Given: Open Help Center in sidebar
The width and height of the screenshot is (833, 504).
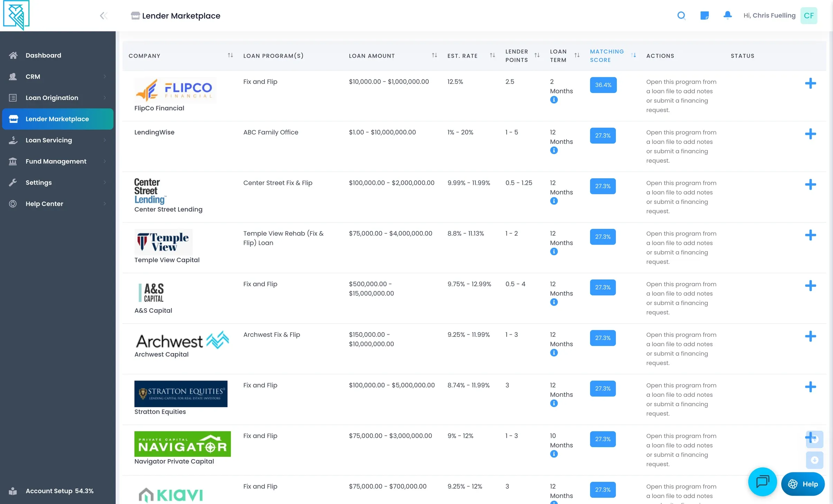Looking at the screenshot, I should point(58,204).
